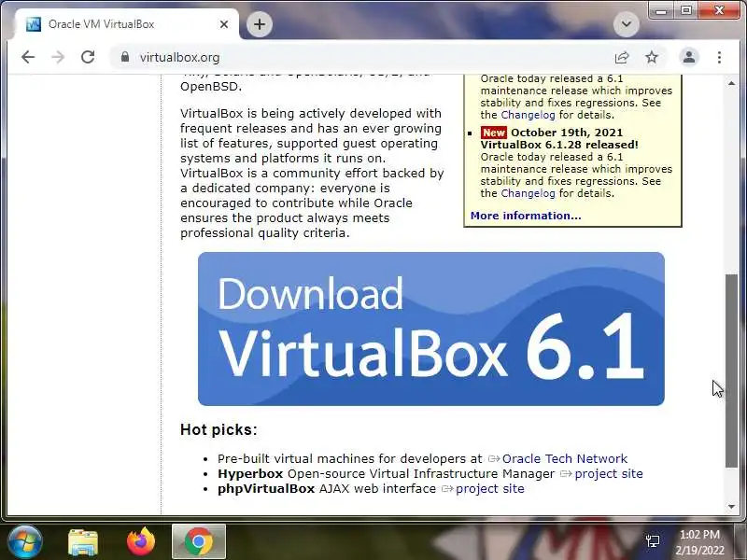Share this page from the address bar
This screenshot has width=747, height=560.
click(x=622, y=58)
